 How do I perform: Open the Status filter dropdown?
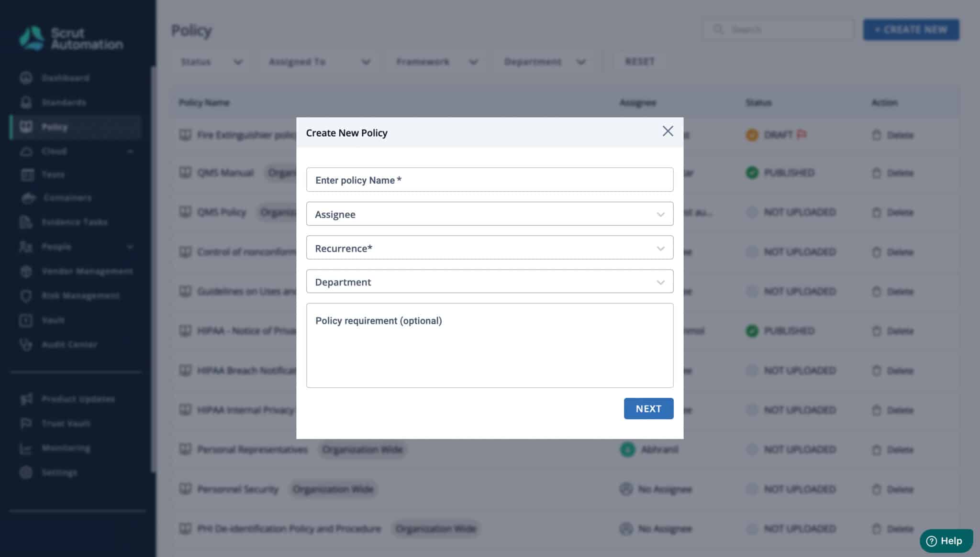[212, 62]
